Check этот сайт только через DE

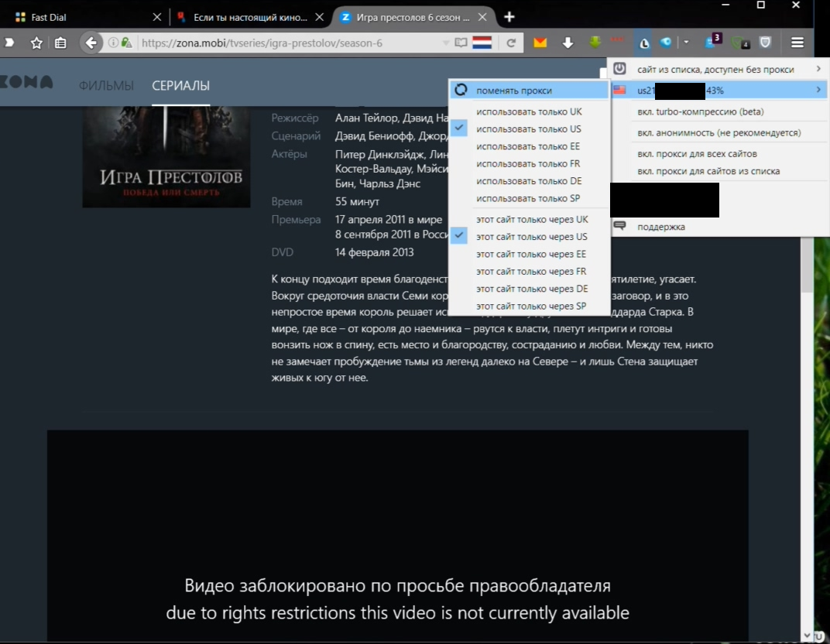tap(529, 289)
